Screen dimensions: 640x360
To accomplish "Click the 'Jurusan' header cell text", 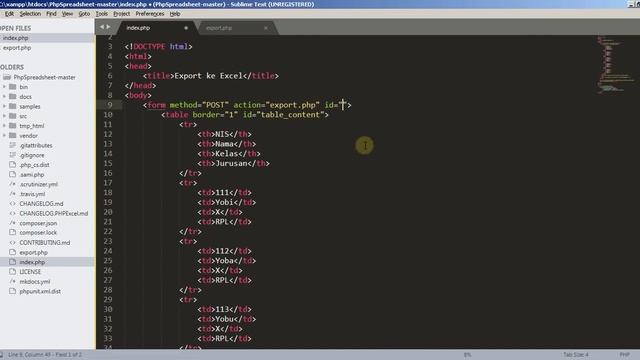I will click(231, 163).
